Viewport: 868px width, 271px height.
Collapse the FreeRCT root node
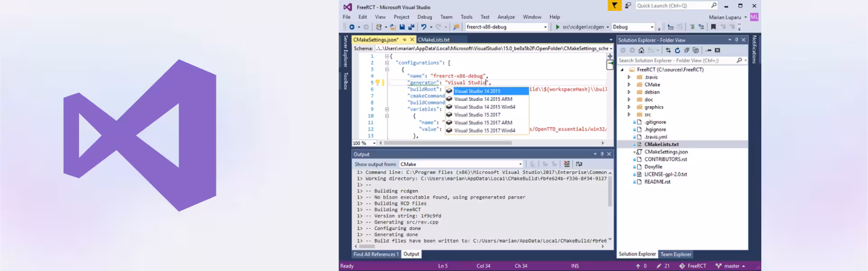click(x=622, y=70)
